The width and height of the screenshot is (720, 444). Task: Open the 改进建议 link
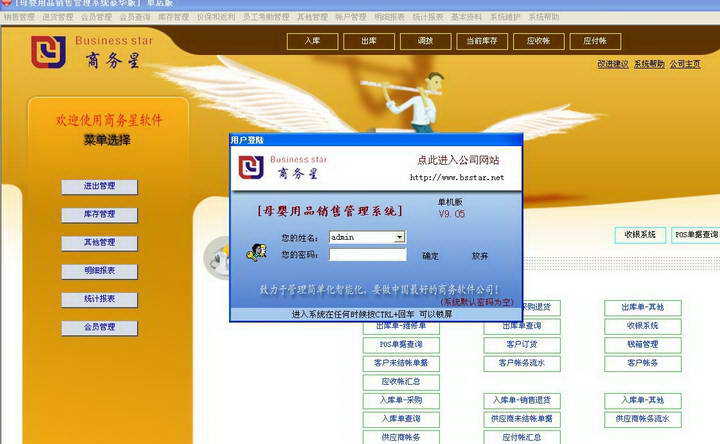pos(613,64)
